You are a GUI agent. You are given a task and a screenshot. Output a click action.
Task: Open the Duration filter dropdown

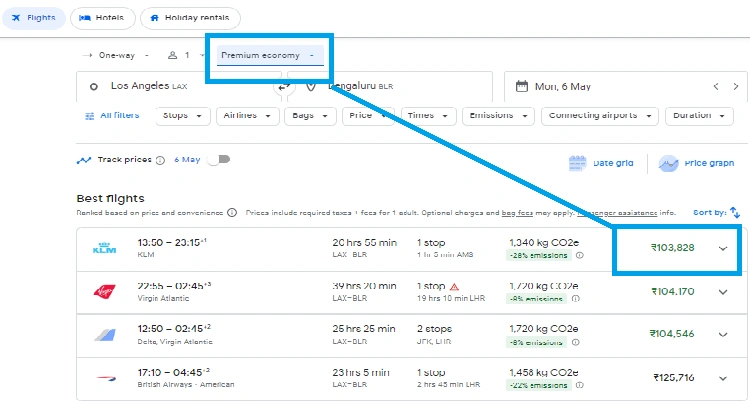(699, 116)
